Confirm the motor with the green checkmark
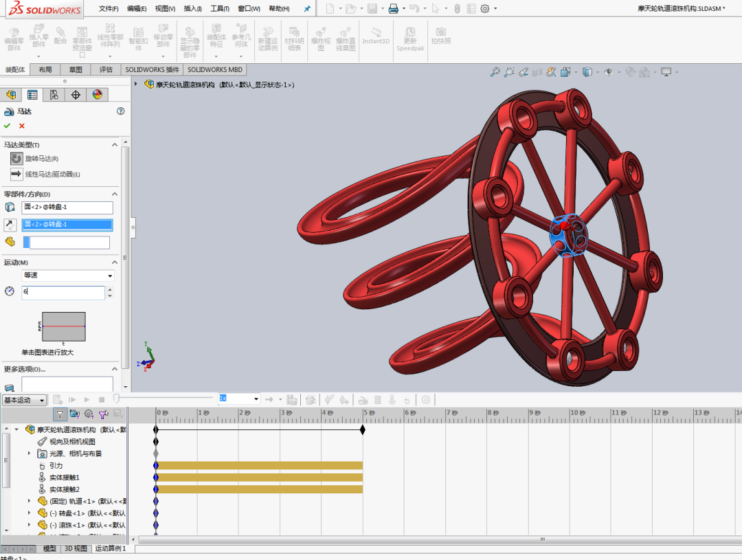This screenshot has width=742, height=560. coord(8,126)
